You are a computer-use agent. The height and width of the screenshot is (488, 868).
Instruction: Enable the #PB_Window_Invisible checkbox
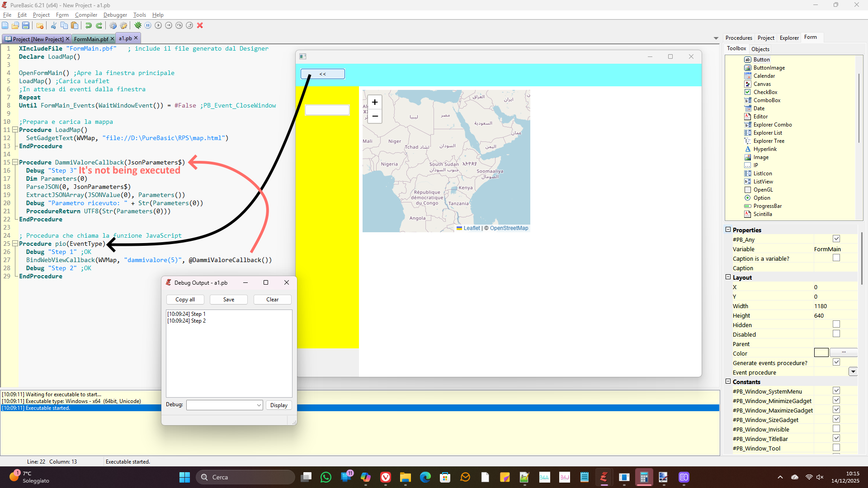coord(836,429)
